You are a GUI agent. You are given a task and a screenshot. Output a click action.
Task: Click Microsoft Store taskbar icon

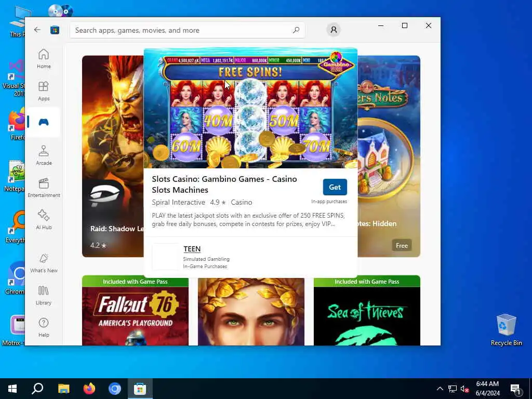[140, 389]
